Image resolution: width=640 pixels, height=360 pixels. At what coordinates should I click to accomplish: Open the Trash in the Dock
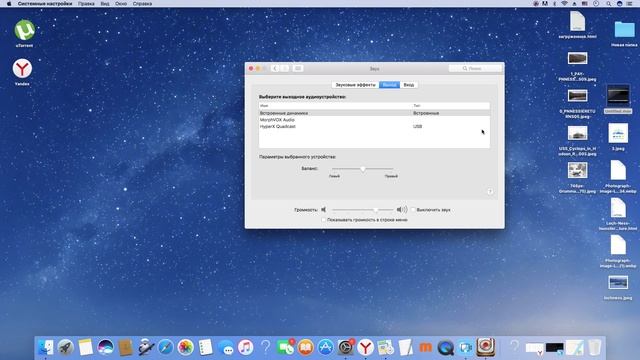point(595,347)
